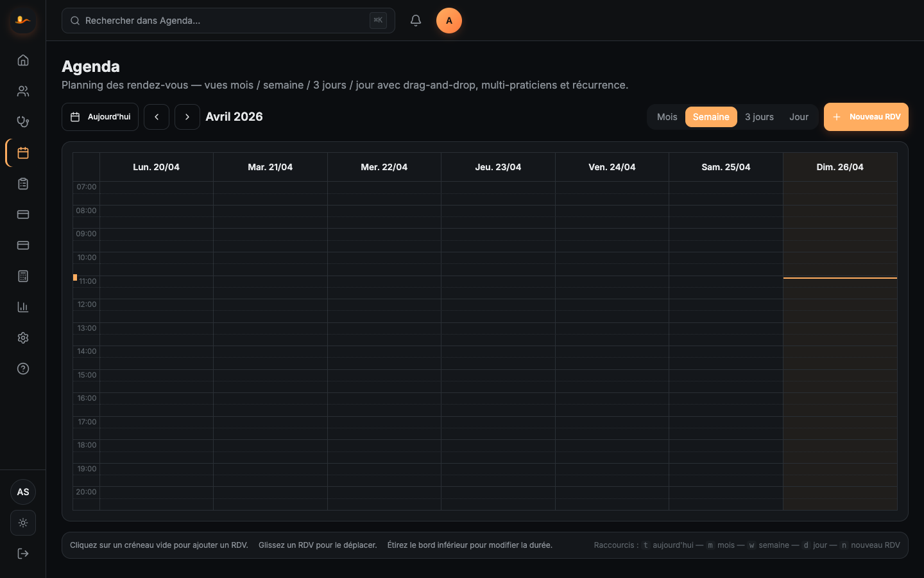Click the Lun. 20/04 column header
This screenshot has width=924, height=578.
[156, 167]
